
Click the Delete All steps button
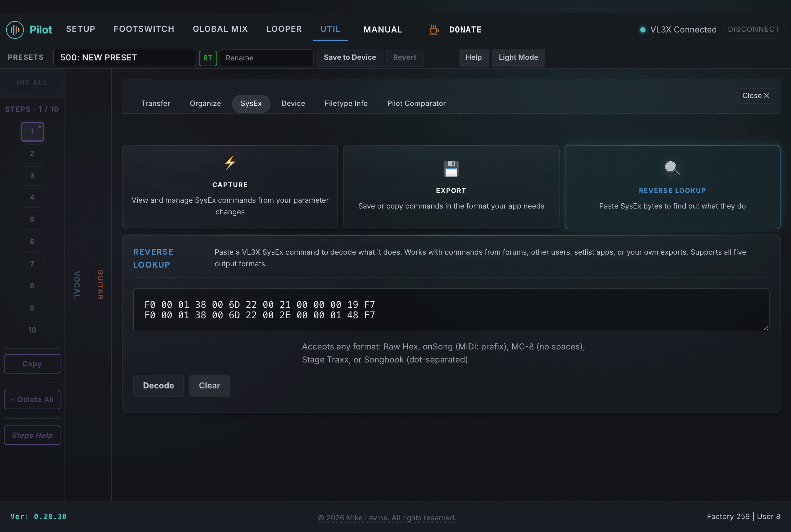point(32,400)
